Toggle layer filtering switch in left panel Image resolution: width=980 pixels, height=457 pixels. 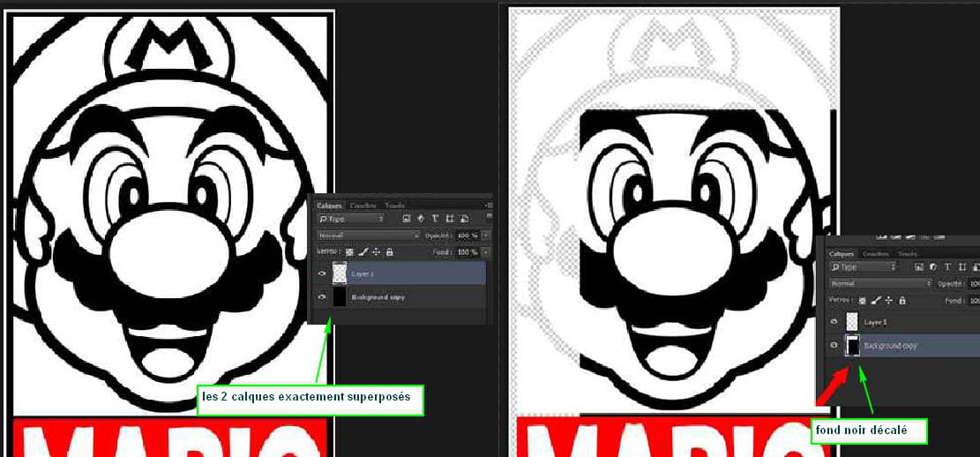pos(490,215)
